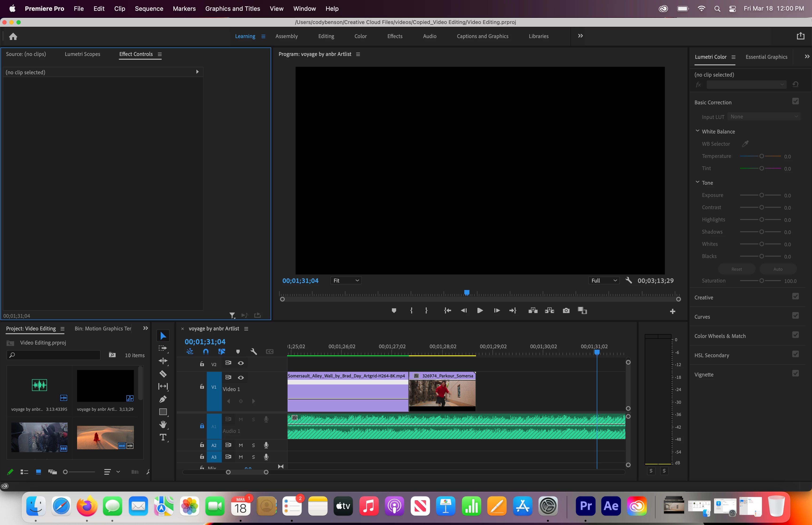Image resolution: width=812 pixels, height=525 pixels.
Task: Select the Razor tool
Action: click(163, 374)
